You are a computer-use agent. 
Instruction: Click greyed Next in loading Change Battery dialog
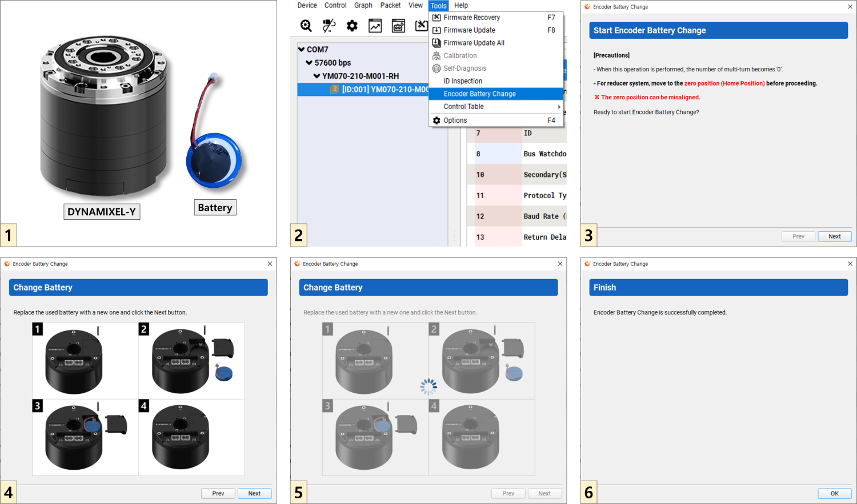544,494
